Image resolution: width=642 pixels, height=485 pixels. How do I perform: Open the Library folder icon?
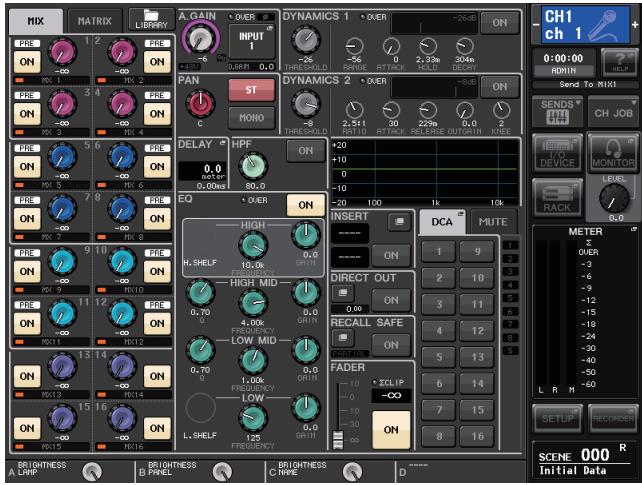151,19
